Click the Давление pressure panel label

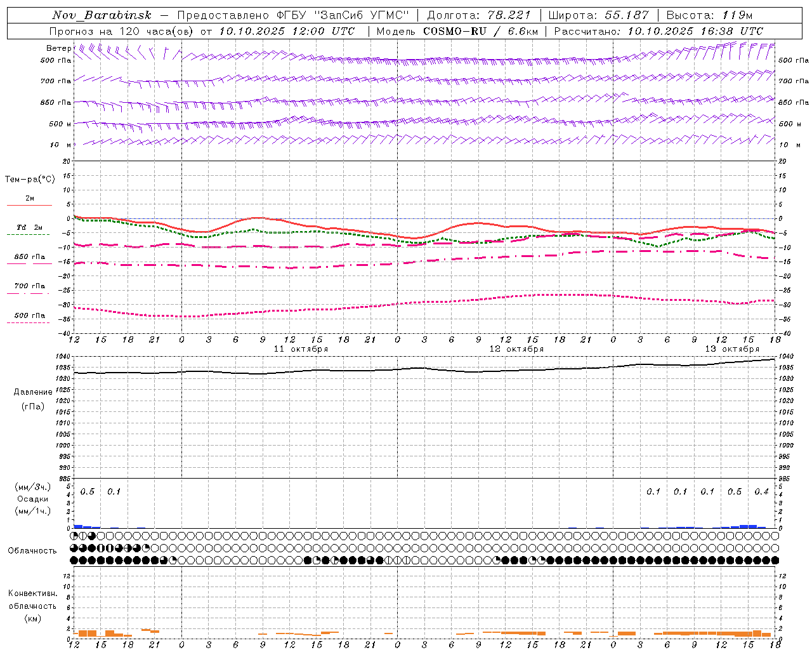pyautogui.click(x=33, y=392)
